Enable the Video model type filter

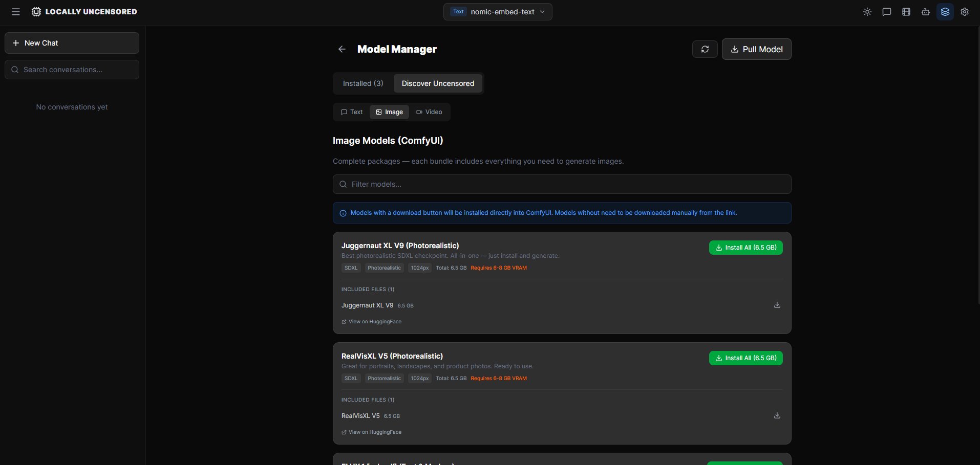tap(430, 112)
